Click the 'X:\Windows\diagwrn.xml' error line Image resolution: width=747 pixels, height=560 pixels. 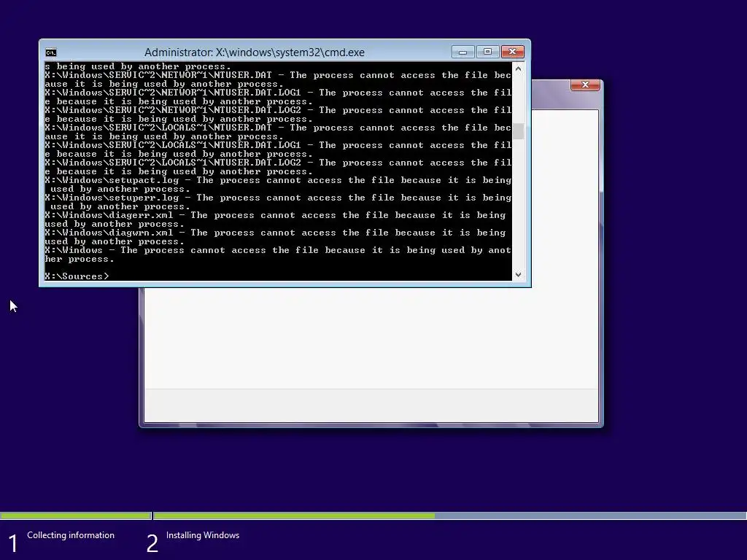click(275, 233)
